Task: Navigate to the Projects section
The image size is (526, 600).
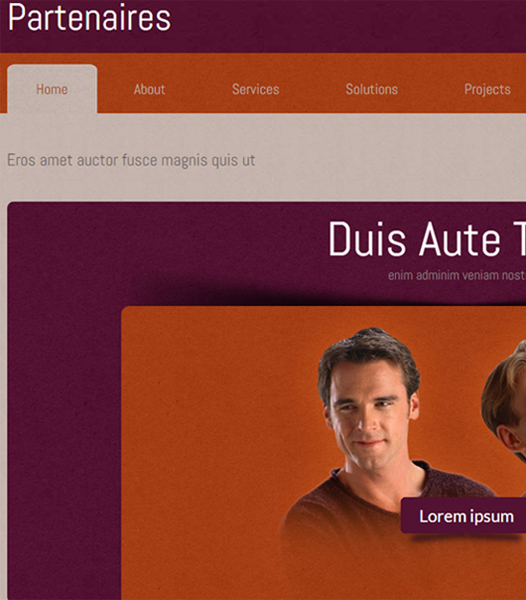Action: pos(487,89)
